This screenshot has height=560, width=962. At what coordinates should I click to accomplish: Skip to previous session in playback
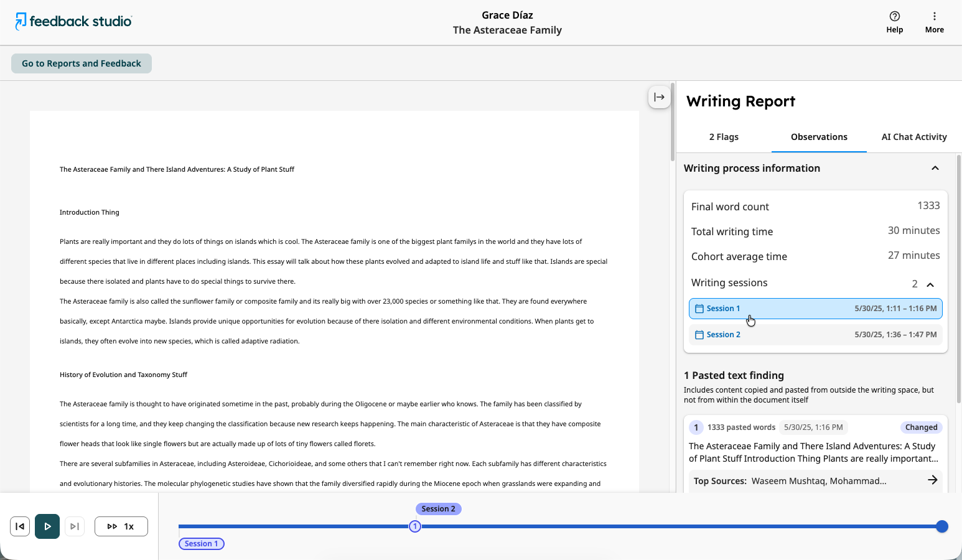tap(20, 526)
